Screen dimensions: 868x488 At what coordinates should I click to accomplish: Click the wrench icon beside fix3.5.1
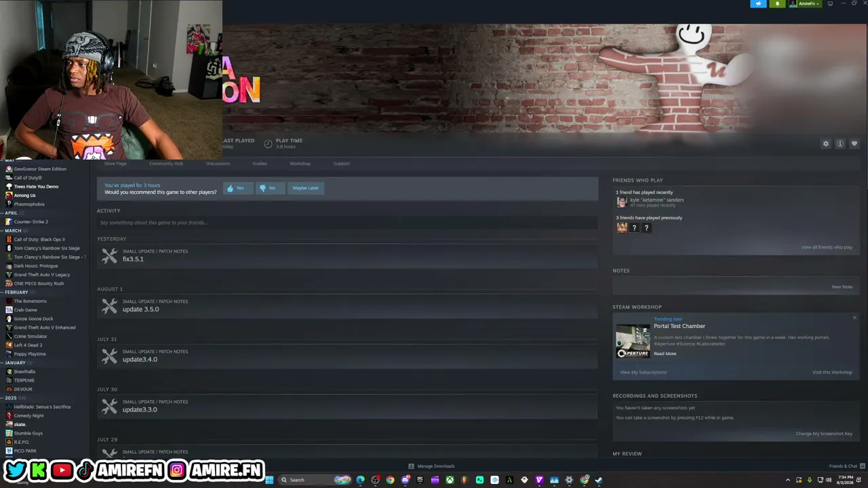click(x=109, y=256)
